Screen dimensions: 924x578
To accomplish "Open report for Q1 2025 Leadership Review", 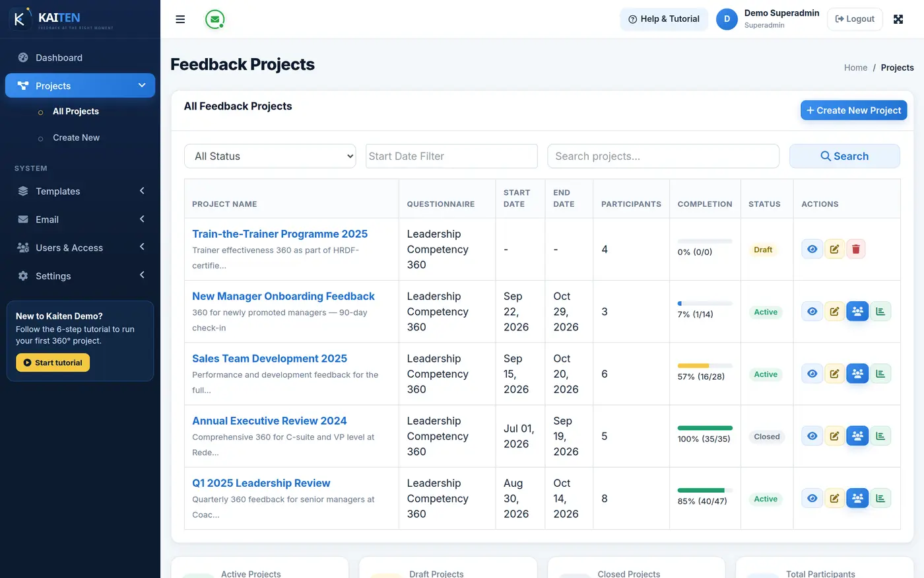I will click(x=880, y=498).
